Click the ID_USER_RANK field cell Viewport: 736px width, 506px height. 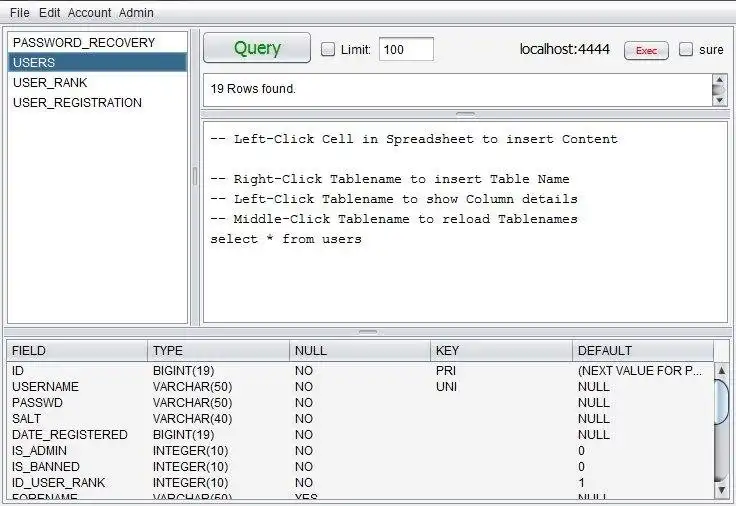[77, 483]
